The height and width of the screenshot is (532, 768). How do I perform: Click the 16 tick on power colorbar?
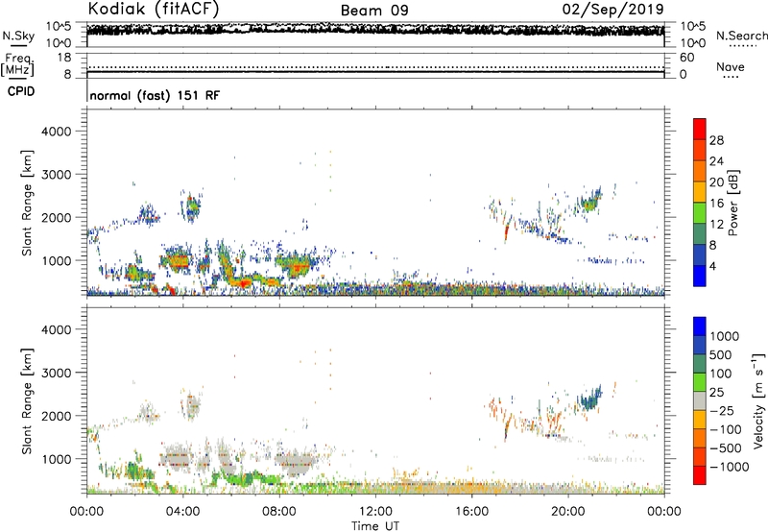click(x=716, y=204)
